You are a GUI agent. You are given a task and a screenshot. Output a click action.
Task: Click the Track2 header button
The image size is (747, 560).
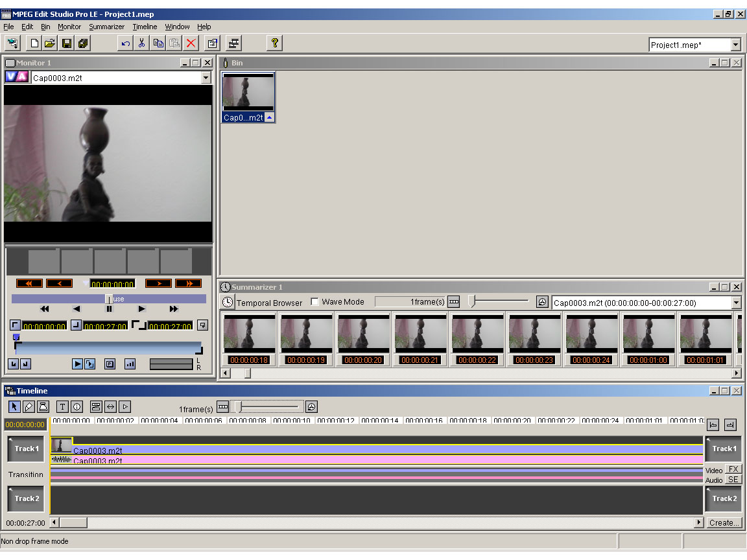click(27, 498)
